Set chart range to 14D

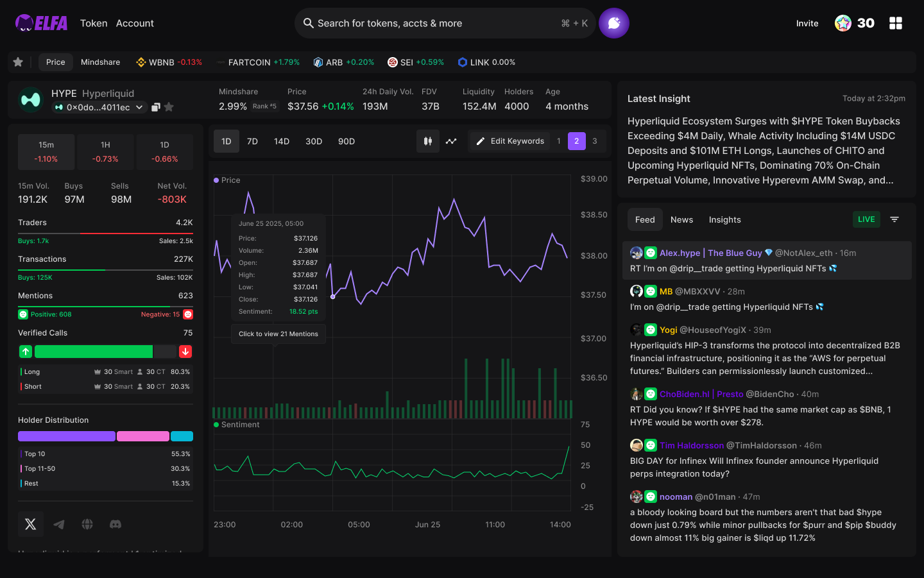282,141
